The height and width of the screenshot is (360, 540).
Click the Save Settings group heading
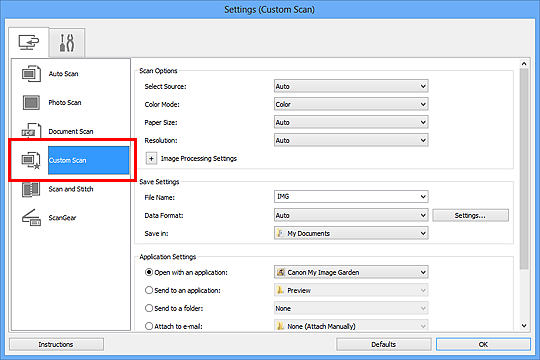click(x=159, y=182)
